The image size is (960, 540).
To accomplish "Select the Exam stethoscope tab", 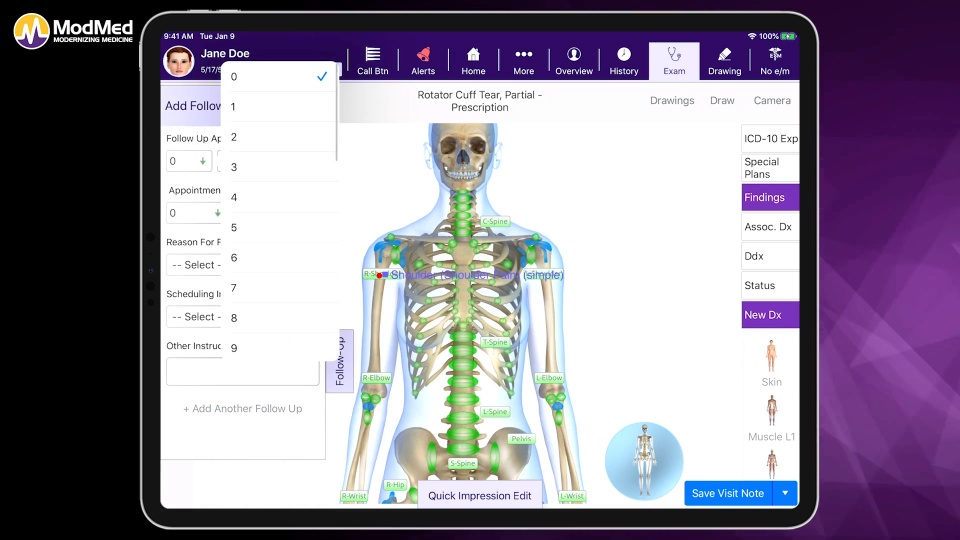I will coord(674,61).
